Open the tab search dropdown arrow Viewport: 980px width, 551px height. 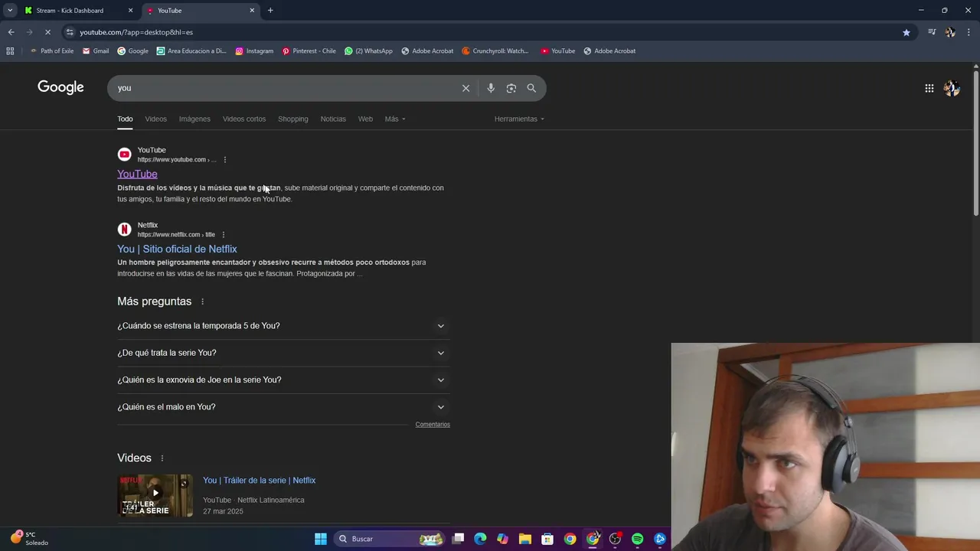coord(10,11)
